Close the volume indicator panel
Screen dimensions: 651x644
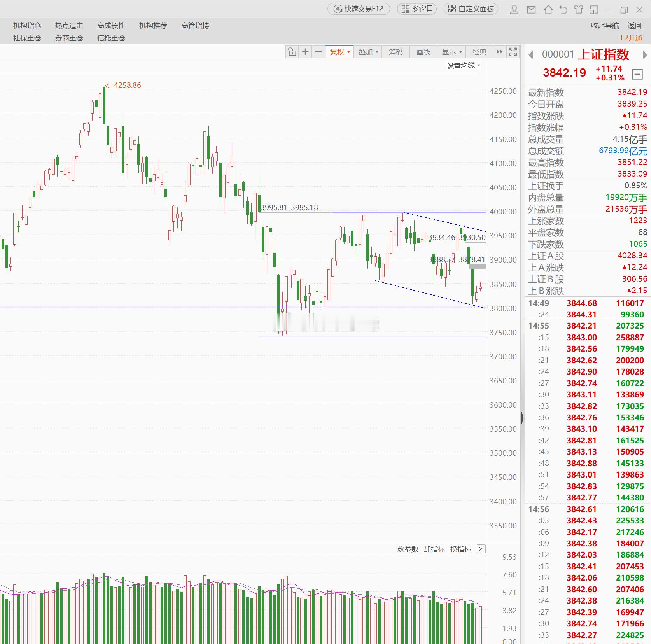(x=481, y=549)
